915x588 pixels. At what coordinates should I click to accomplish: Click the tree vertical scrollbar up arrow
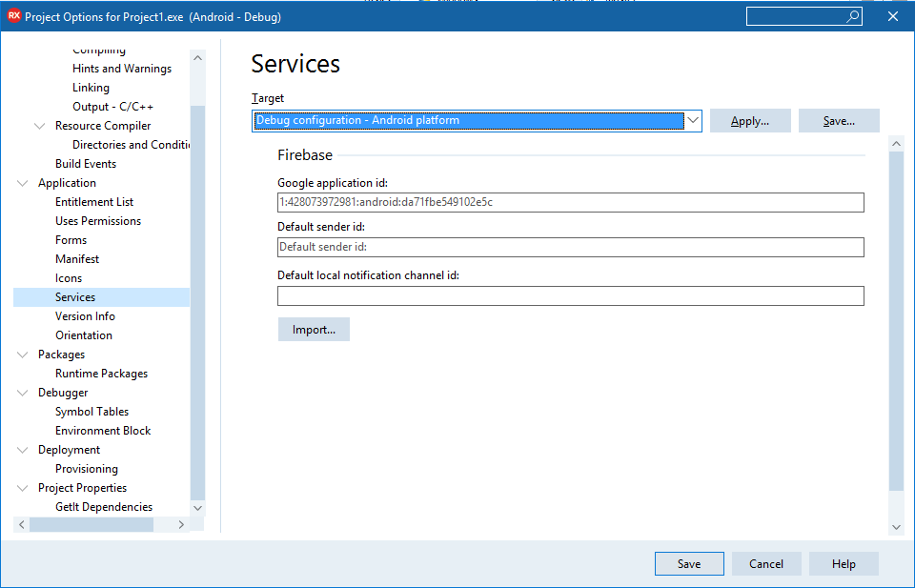[198, 58]
